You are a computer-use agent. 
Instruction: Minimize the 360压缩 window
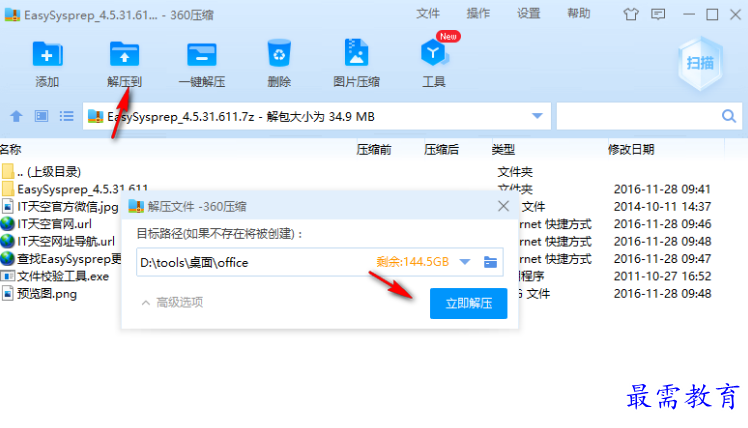[689, 14]
